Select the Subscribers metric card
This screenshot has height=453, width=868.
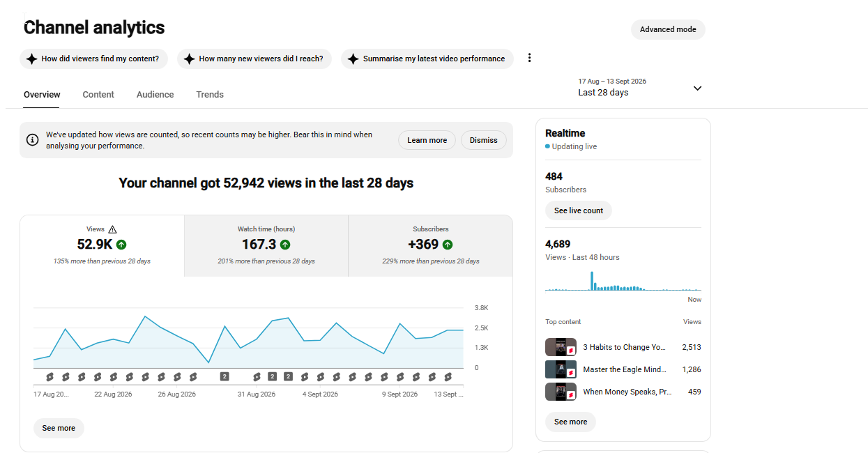tap(430, 246)
